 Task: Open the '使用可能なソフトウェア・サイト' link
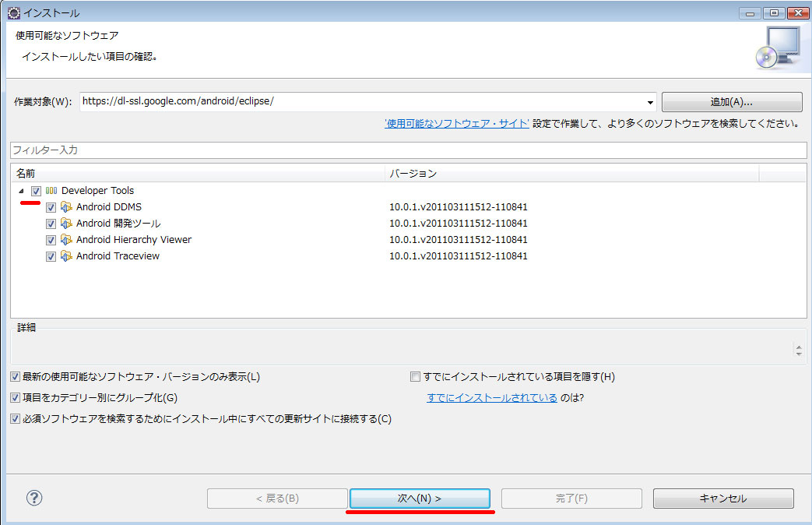point(457,124)
